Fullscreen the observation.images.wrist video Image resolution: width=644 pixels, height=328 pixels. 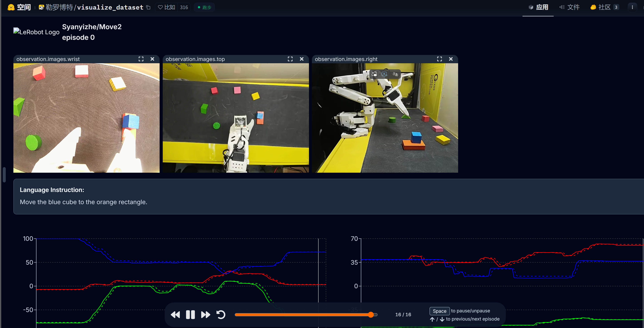tap(141, 59)
